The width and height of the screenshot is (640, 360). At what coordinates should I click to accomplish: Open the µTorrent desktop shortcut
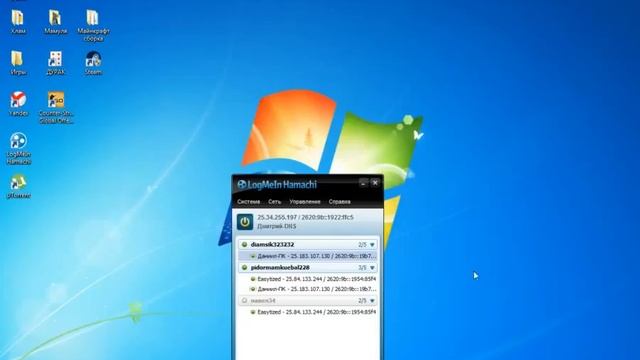pos(18,187)
